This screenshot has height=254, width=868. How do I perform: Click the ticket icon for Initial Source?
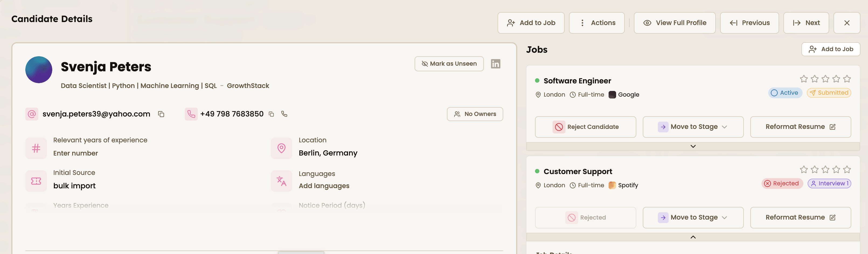(x=36, y=181)
